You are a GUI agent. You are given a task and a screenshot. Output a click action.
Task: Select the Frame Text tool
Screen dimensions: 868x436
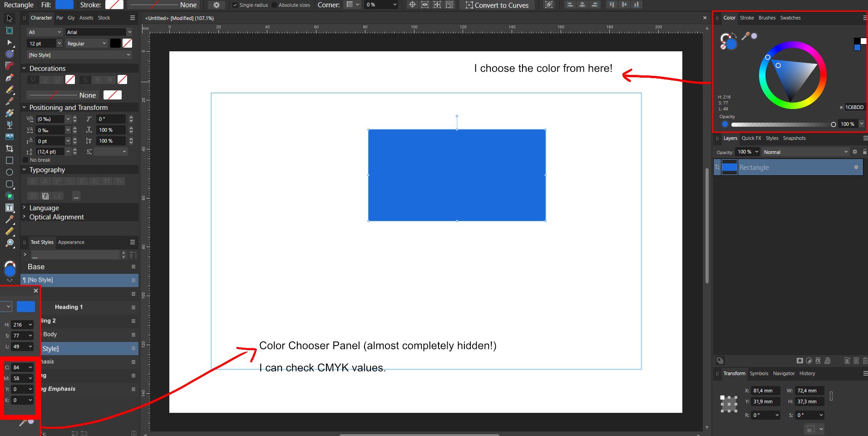point(10,208)
